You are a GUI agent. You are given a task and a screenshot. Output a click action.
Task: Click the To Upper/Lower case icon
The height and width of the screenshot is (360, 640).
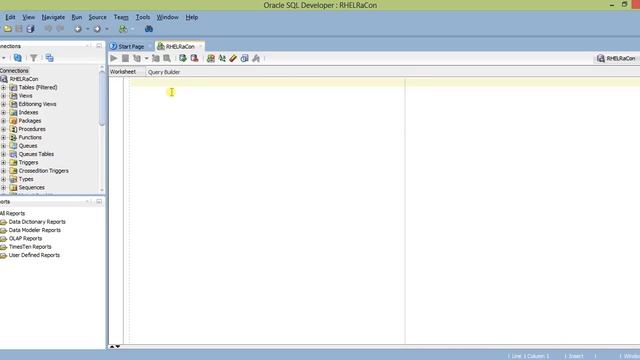222,58
